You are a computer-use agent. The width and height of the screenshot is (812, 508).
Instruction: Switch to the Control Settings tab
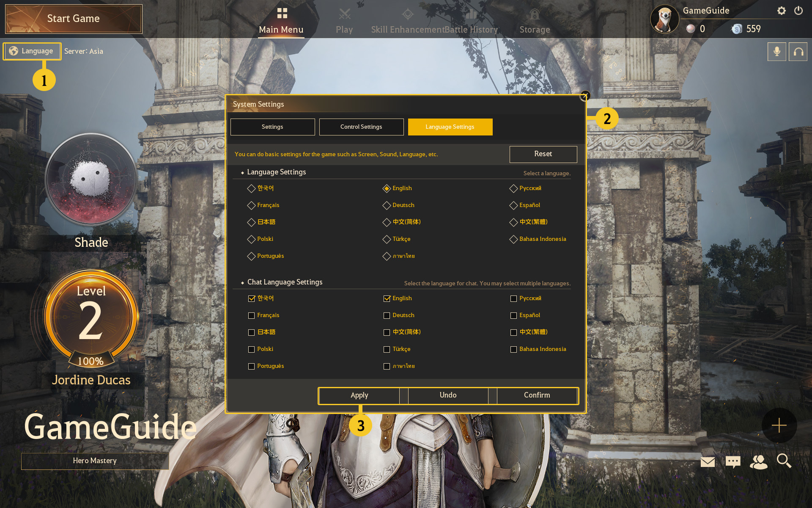click(361, 127)
